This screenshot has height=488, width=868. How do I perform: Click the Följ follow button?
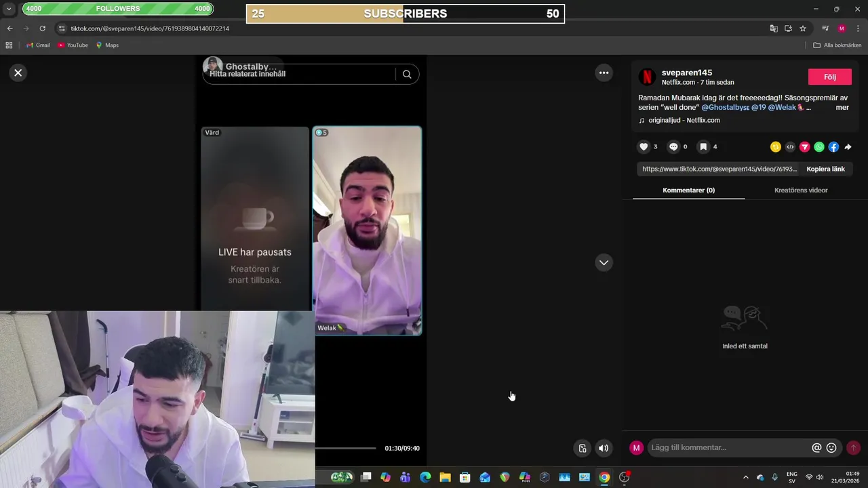[829, 77]
